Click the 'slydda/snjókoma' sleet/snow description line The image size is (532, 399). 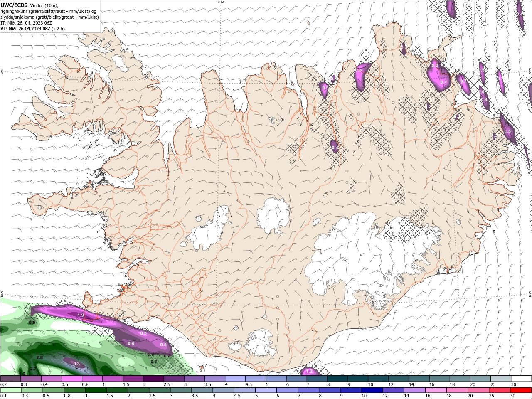[49, 17]
